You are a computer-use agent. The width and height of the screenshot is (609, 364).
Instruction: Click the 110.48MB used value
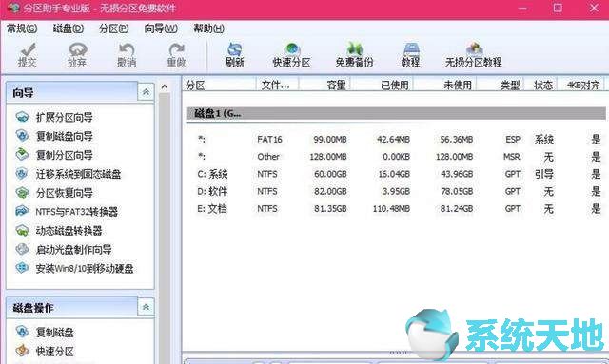[x=391, y=209]
